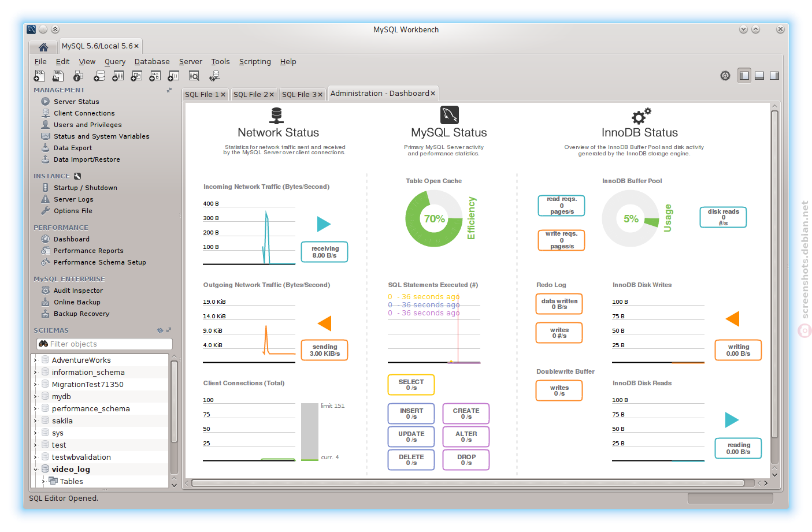Open Server Status in Management
Viewport: 812px width, 532px height.
point(76,102)
